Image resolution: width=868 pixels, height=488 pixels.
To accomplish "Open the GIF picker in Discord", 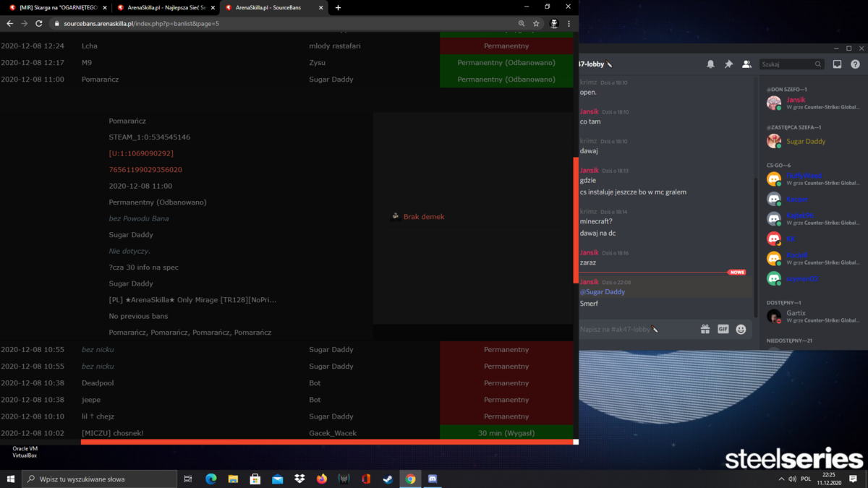I will coord(723,329).
